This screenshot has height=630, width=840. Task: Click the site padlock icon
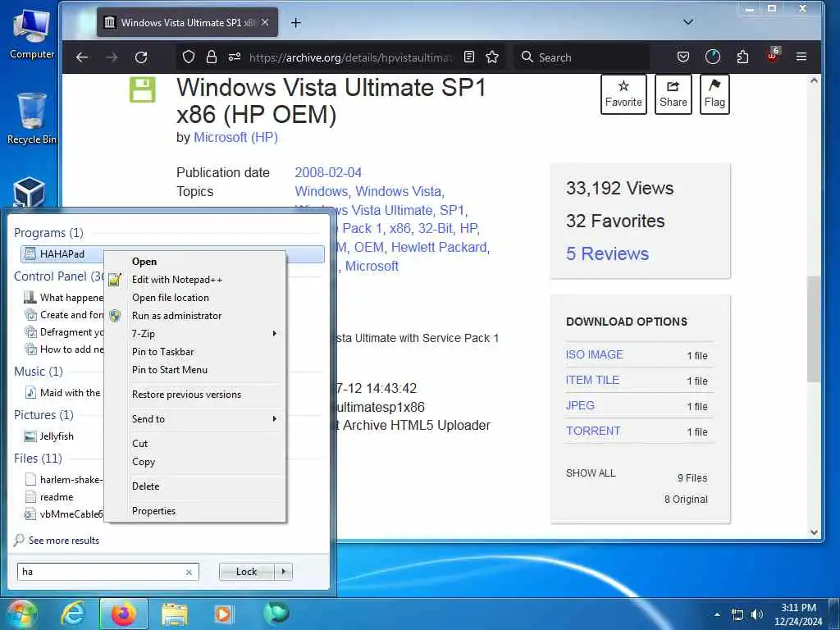tap(212, 57)
